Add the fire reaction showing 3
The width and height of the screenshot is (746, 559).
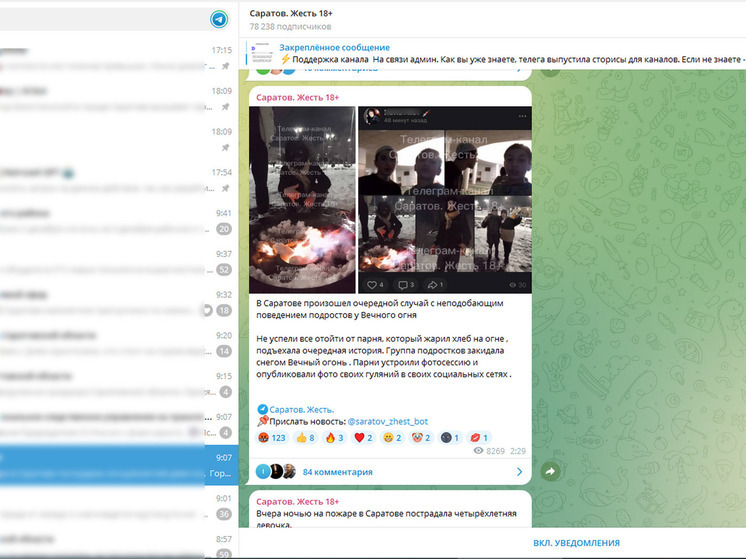[x=333, y=437]
